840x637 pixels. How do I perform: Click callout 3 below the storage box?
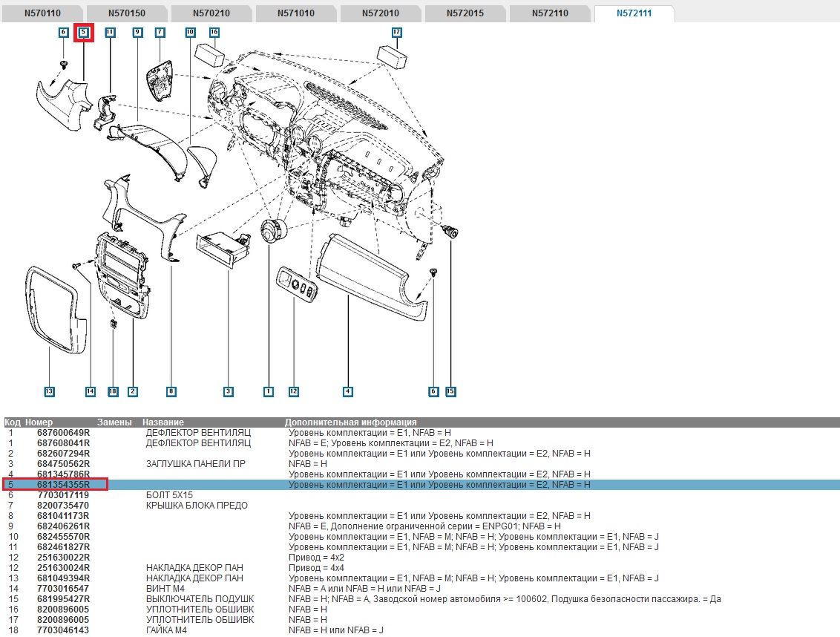point(228,391)
